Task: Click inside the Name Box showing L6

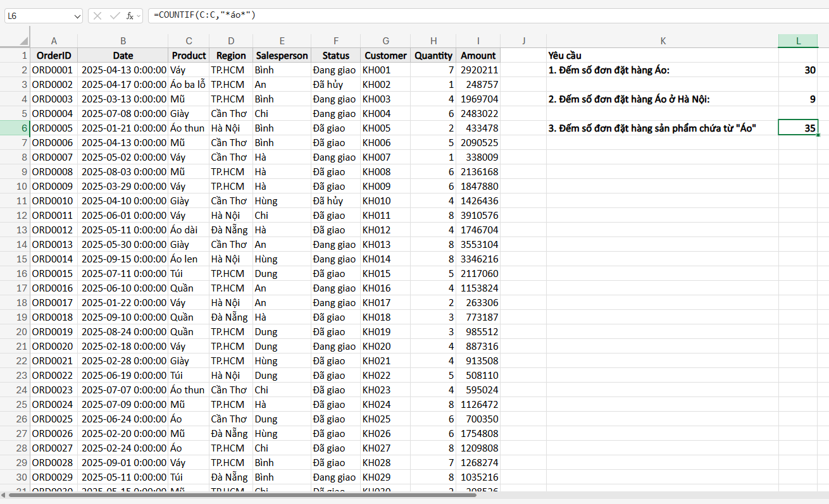Action: tap(38, 16)
